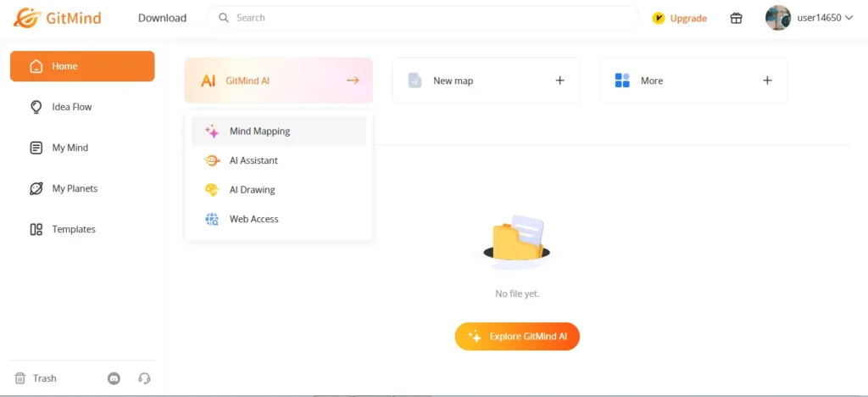Click the Upgrade button
Screen dimensions: 868x397
tap(679, 19)
